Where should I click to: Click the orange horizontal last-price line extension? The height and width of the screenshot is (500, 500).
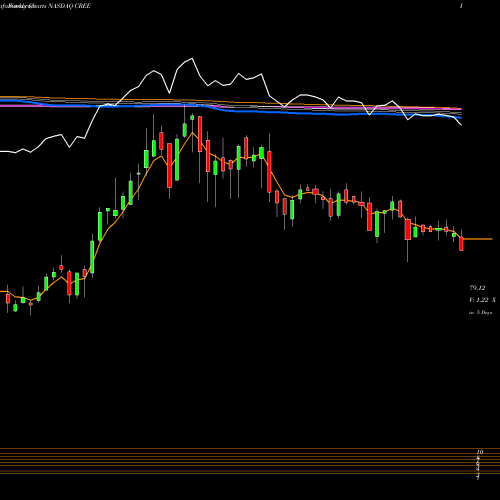pyautogui.click(x=478, y=239)
